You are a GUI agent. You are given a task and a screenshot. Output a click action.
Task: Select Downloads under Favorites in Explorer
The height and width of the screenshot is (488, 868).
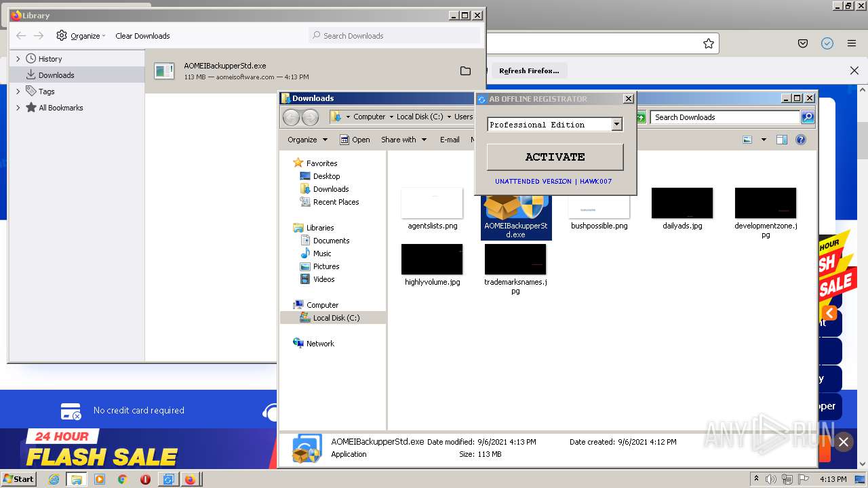(x=331, y=189)
